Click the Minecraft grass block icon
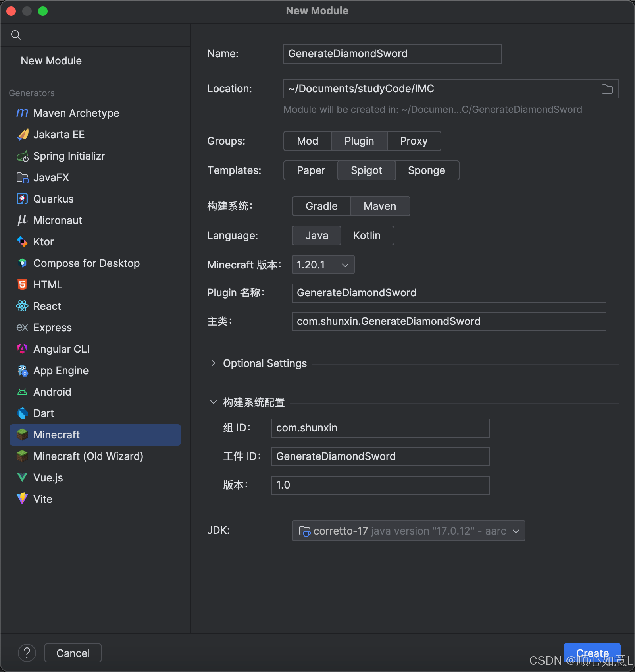This screenshot has width=635, height=672. click(22, 435)
